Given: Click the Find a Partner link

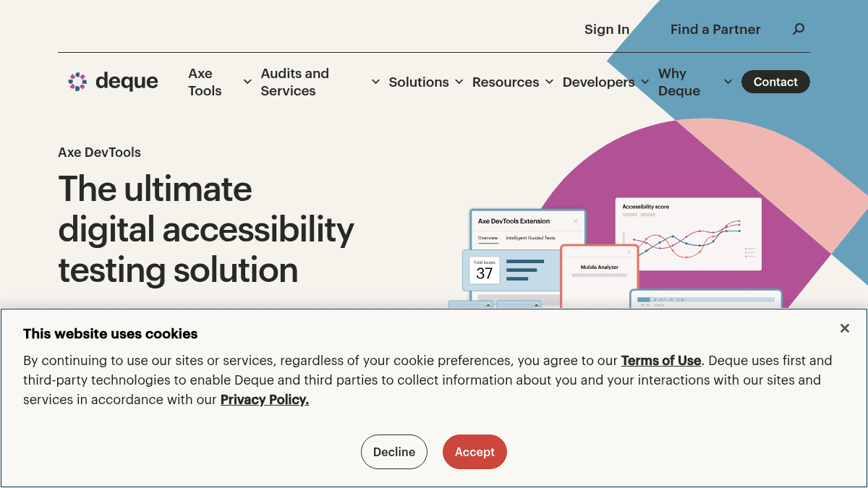Looking at the screenshot, I should click(x=715, y=30).
